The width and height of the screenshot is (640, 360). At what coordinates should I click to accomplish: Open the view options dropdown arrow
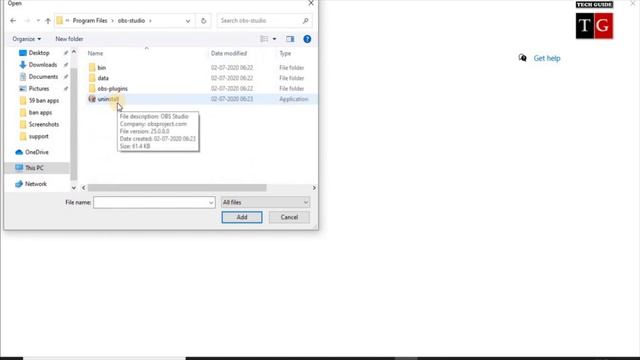[274, 39]
